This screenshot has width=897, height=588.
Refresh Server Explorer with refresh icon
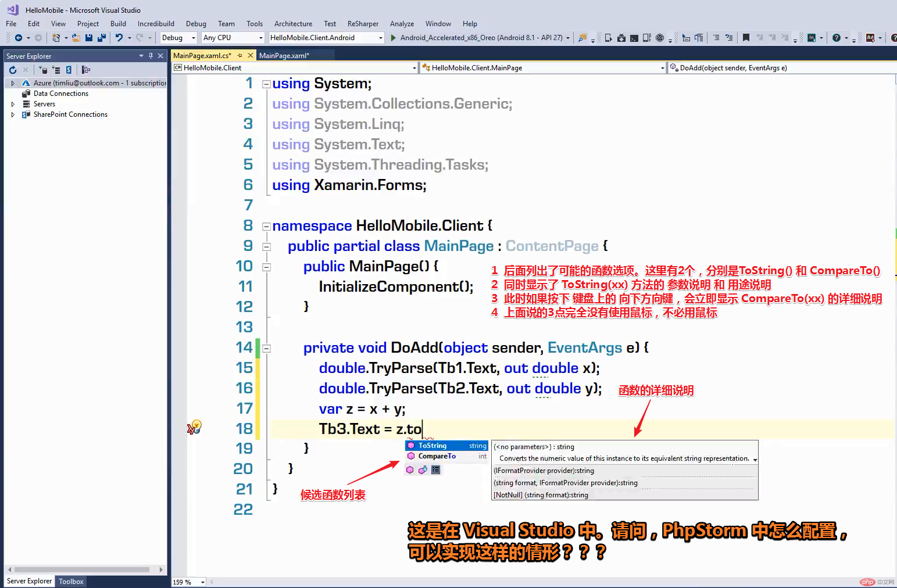[13, 70]
